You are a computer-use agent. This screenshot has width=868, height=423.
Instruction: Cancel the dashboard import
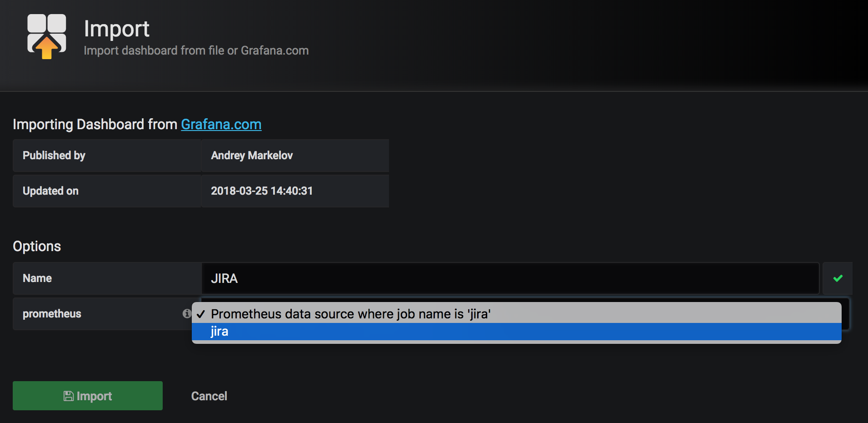[209, 396]
